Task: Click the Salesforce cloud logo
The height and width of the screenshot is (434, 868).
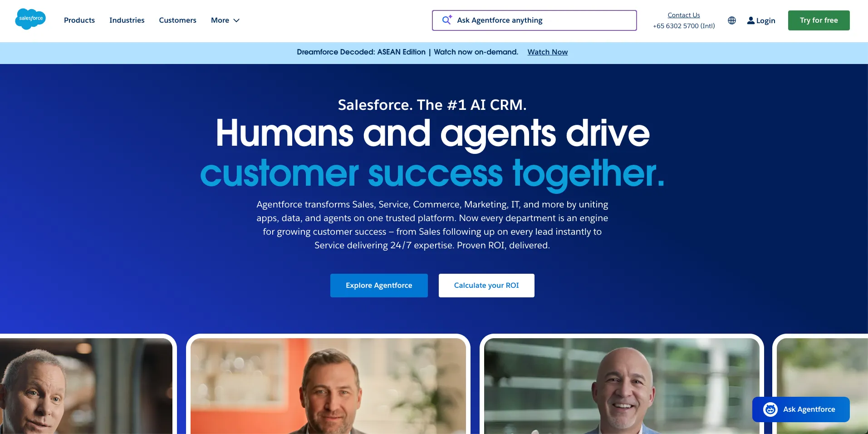Action: tap(30, 20)
